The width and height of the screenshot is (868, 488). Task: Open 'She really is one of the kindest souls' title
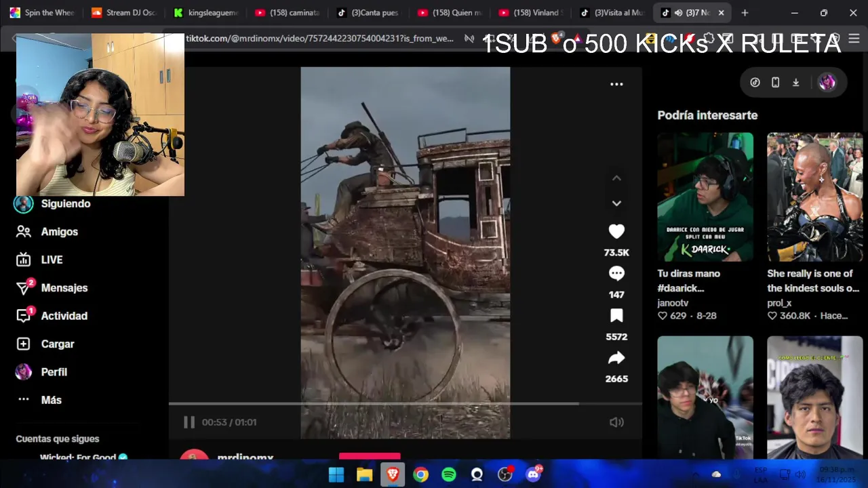point(813,281)
